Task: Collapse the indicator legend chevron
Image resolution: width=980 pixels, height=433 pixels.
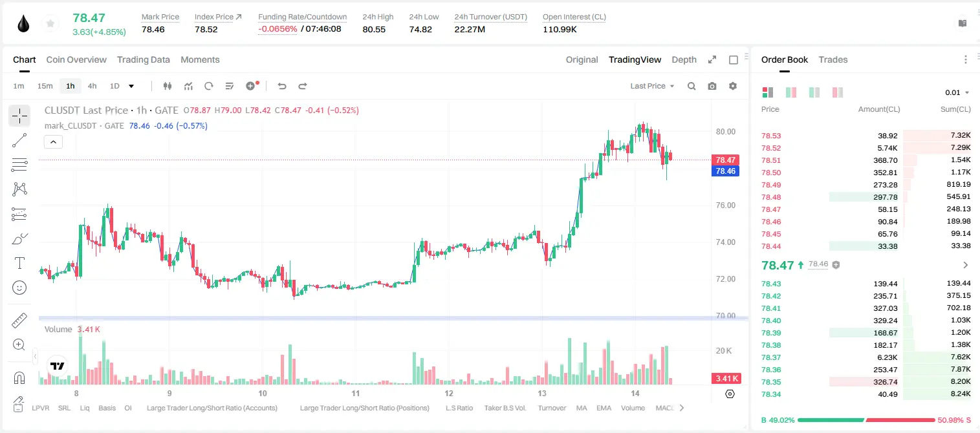Action: (x=53, y=142)
